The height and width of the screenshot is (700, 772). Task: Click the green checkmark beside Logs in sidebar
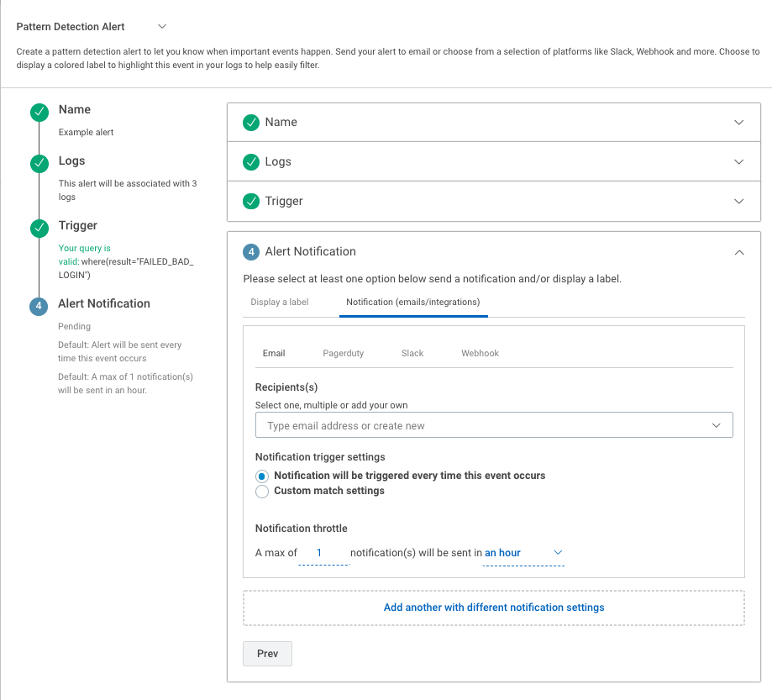pos(39,164)
